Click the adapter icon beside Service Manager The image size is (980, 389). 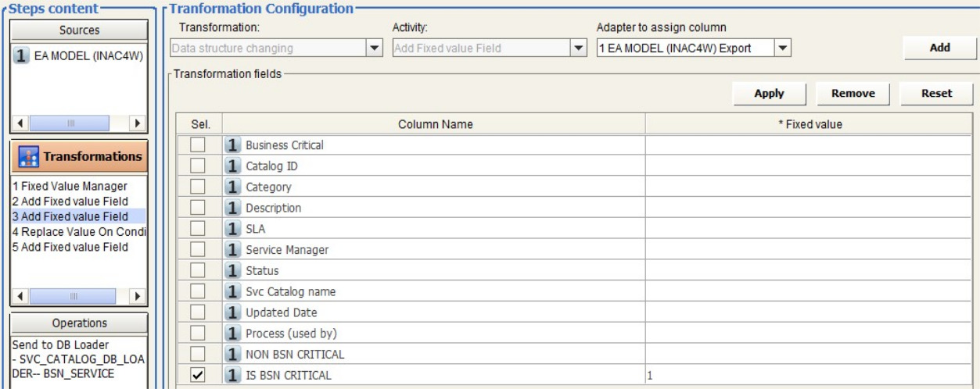click(x=232, y=250)
